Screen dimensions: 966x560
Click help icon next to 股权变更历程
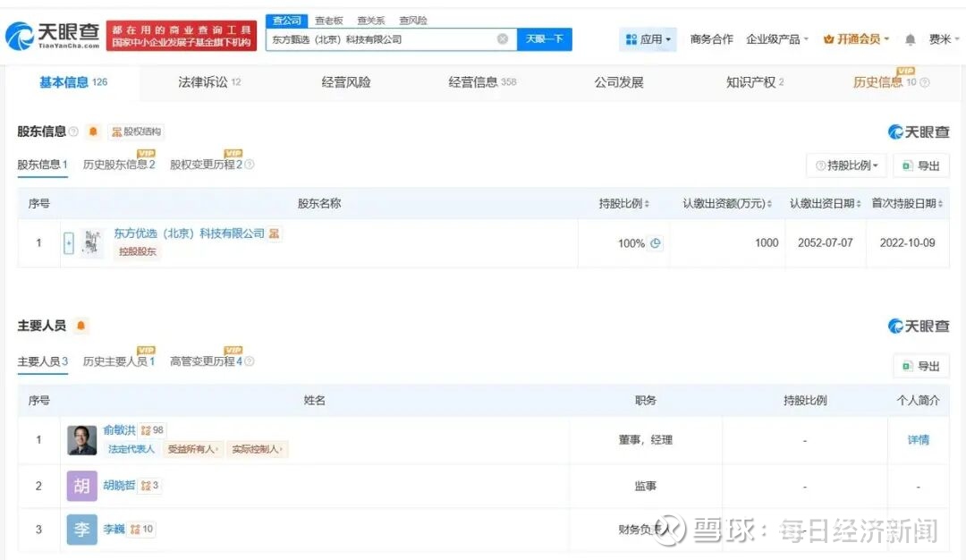click(x=249, y=165)
